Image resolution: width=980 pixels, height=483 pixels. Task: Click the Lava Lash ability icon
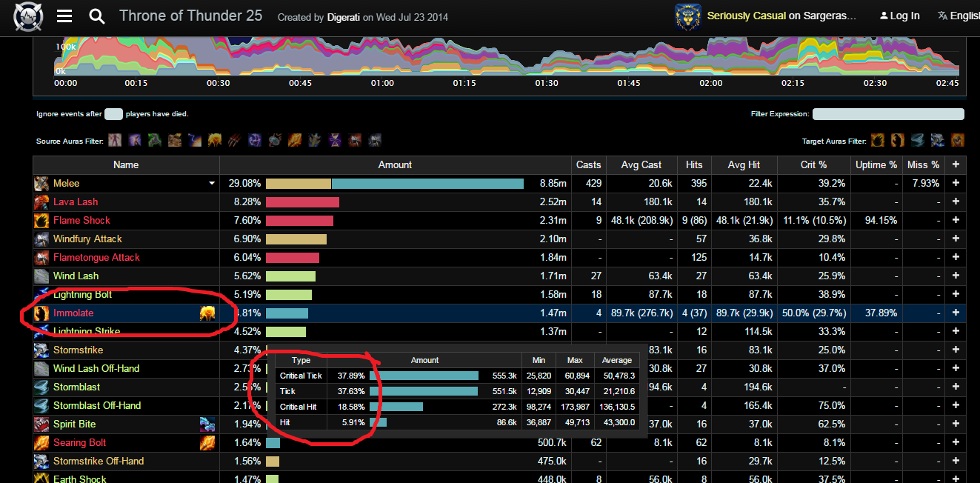coord(41,202)
